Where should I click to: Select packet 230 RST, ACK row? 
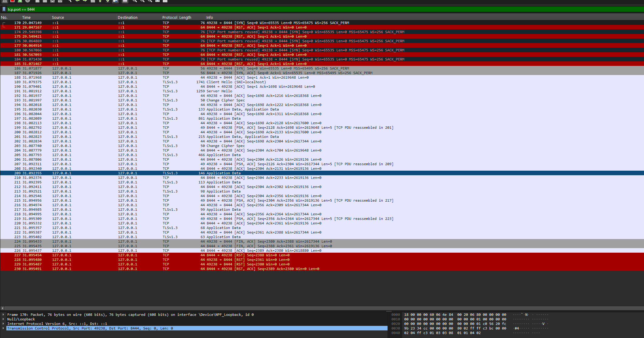pyautogui.click(x=322, y=269)
